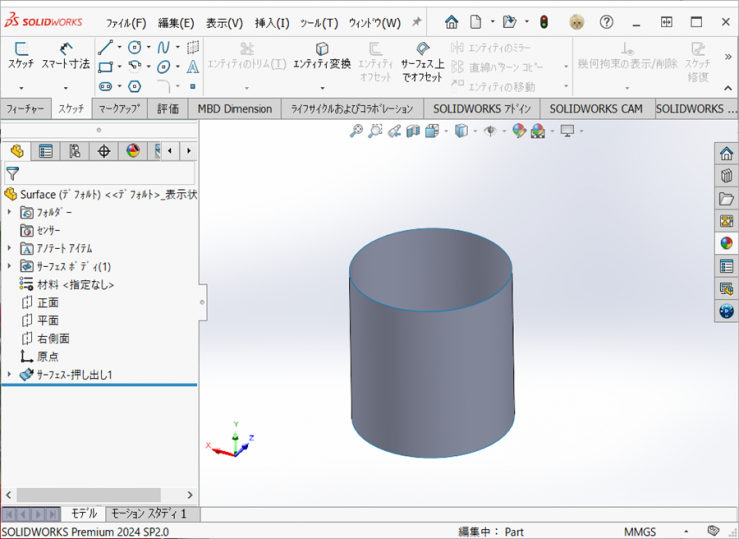The image size is (739, 539).
Task: Switch to the 評価 tab
Action: 168,109
